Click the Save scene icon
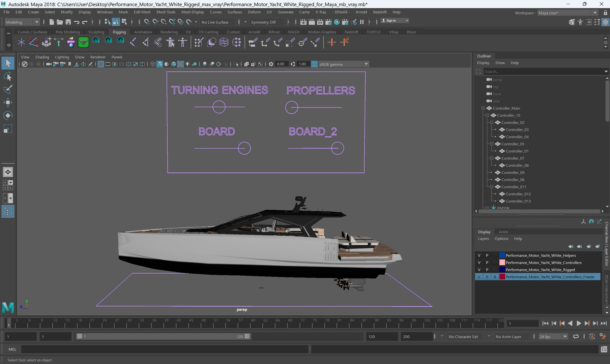 pos(68,22)
